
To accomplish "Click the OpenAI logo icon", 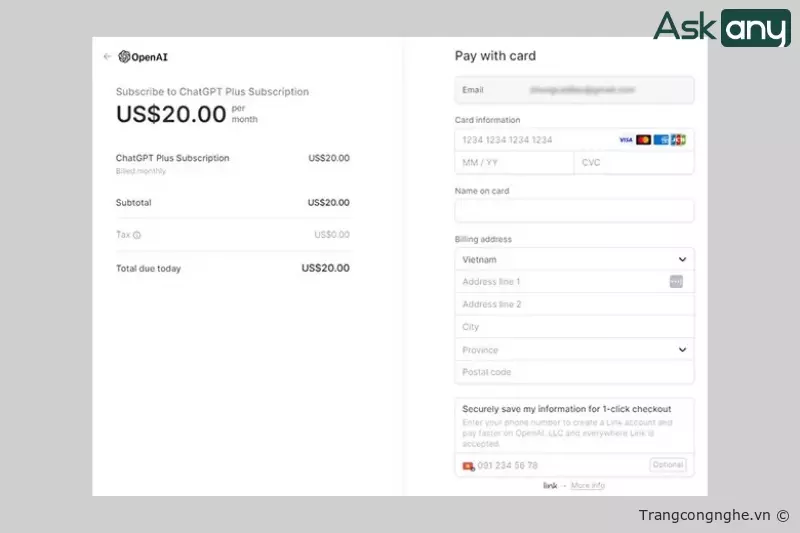I will (x=124, y=57).
